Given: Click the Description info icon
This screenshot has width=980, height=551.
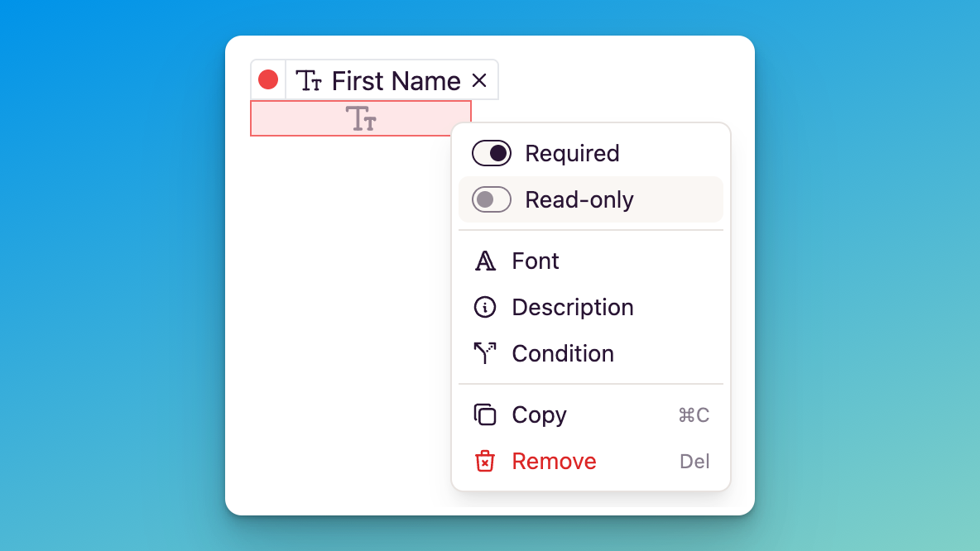Looking at the screenshot, I should [486, 307].
